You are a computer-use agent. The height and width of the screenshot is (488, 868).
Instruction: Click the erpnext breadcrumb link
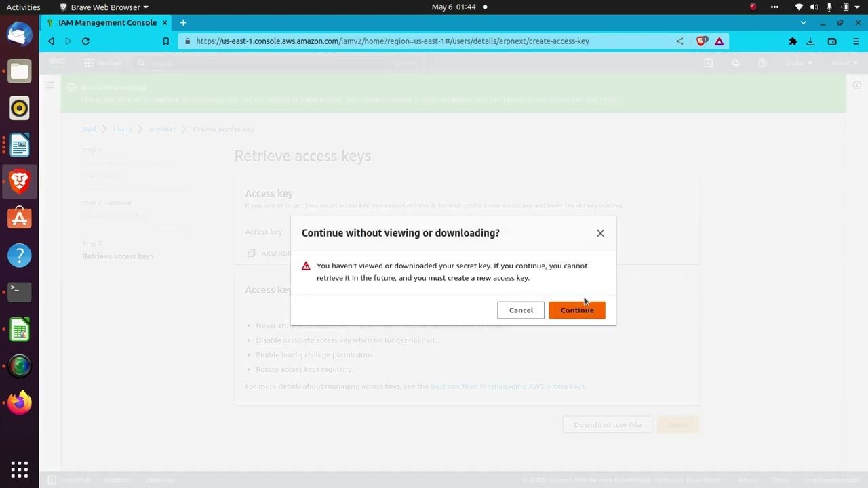click(x=162, y=129)
